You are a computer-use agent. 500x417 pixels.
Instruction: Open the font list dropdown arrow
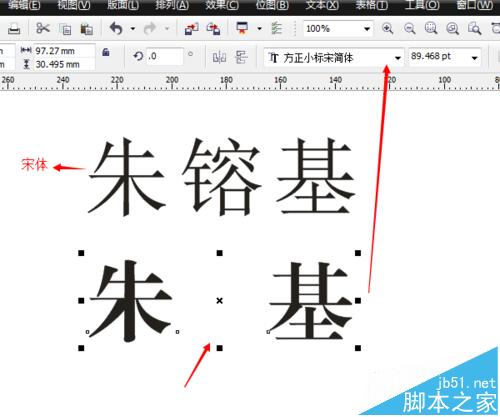coord(397,58)
